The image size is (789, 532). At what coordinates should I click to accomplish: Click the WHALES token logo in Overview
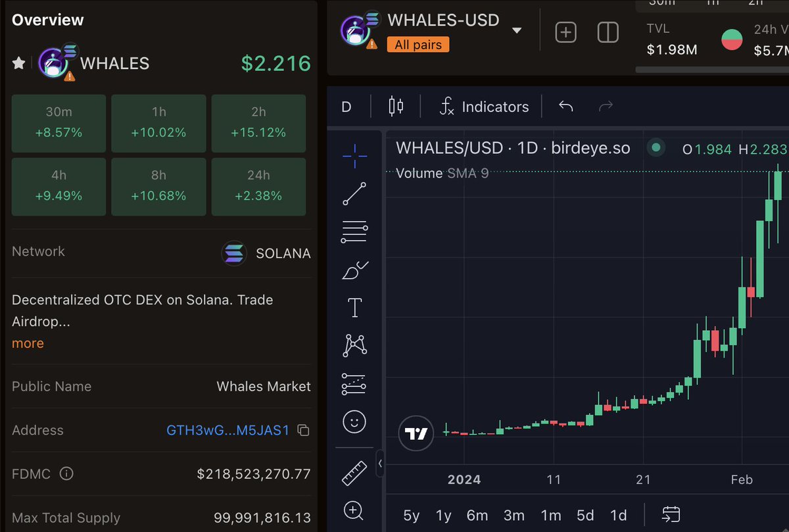point(54,63)
